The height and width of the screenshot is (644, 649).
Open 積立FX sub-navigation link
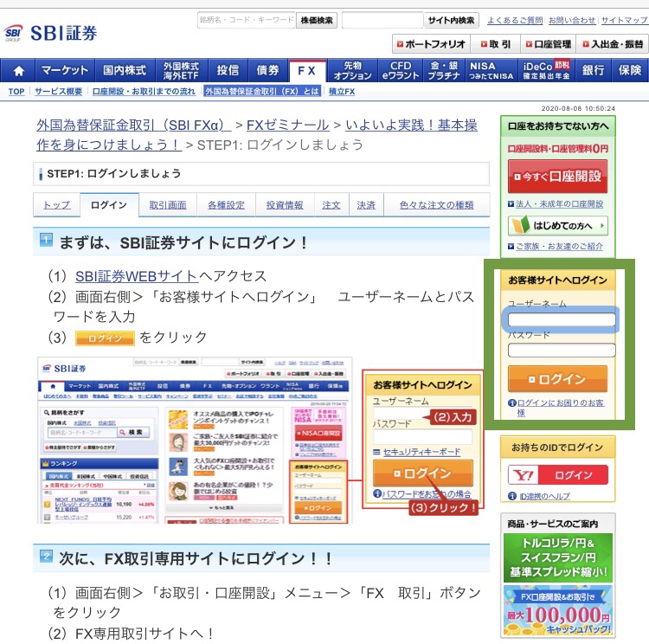pos(342,92)
